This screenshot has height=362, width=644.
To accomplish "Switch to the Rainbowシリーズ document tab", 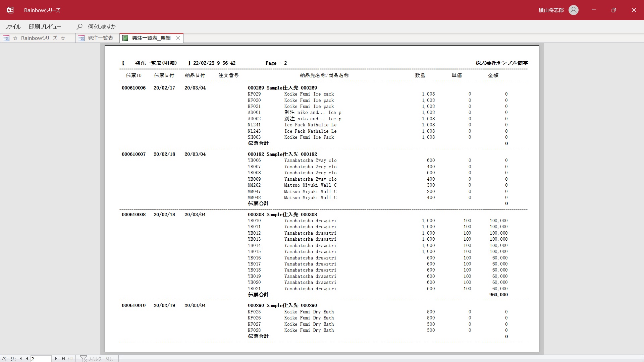I will tap(39, 38).
